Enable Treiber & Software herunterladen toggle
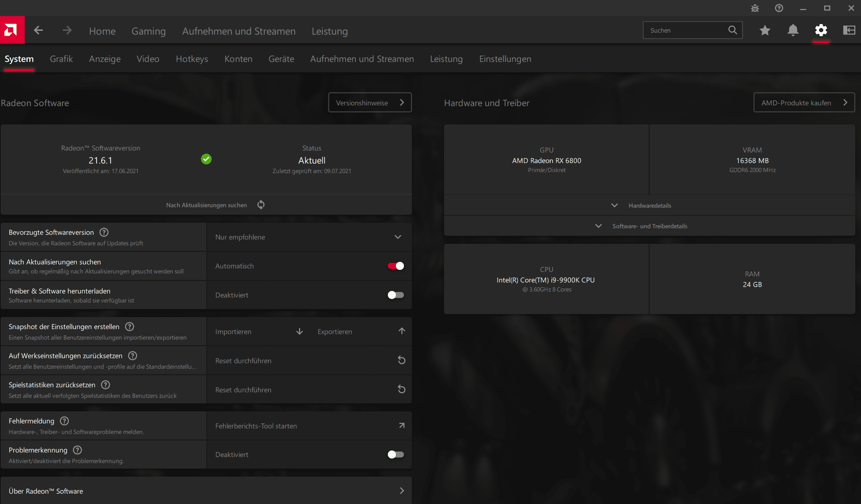 point(396,295)
